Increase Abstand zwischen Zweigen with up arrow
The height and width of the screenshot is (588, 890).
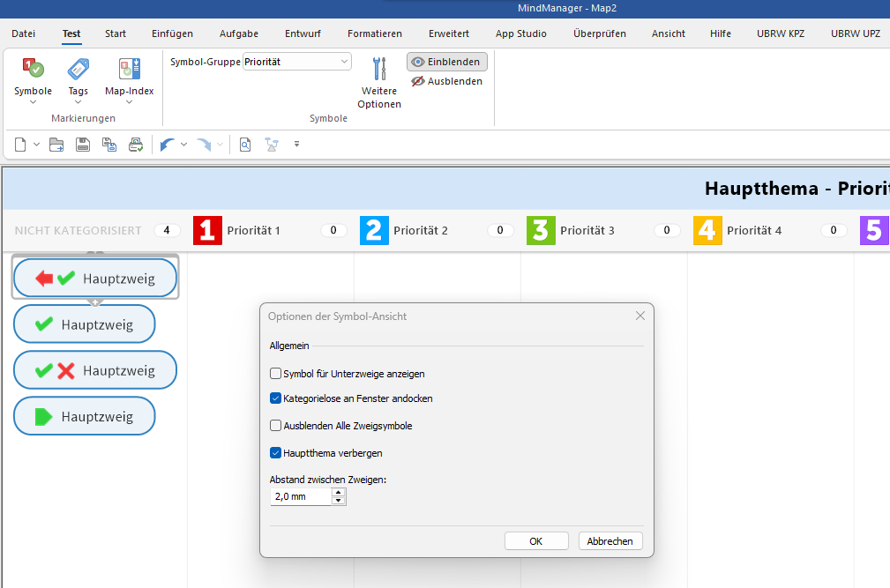coord(338,493)
